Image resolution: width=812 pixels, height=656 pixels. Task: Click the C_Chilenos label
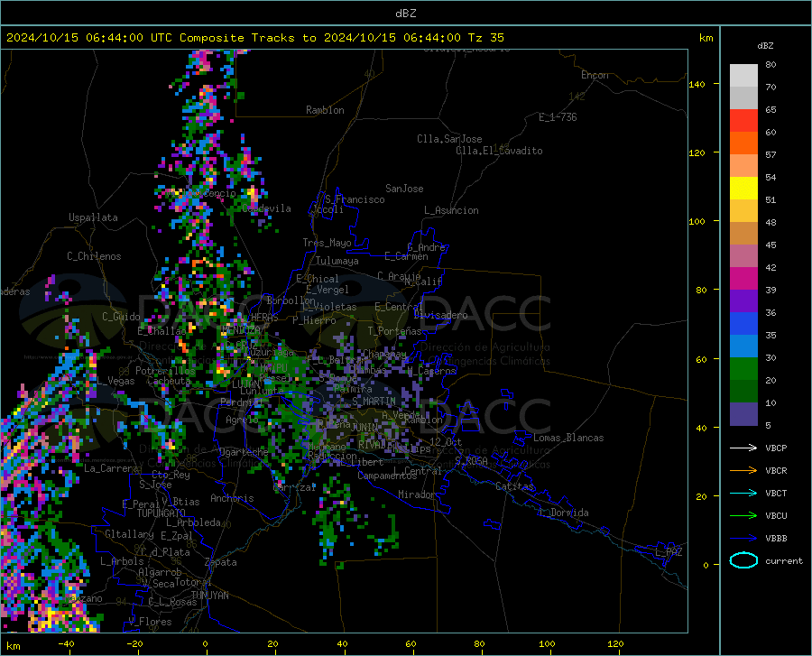coord(94,256)
